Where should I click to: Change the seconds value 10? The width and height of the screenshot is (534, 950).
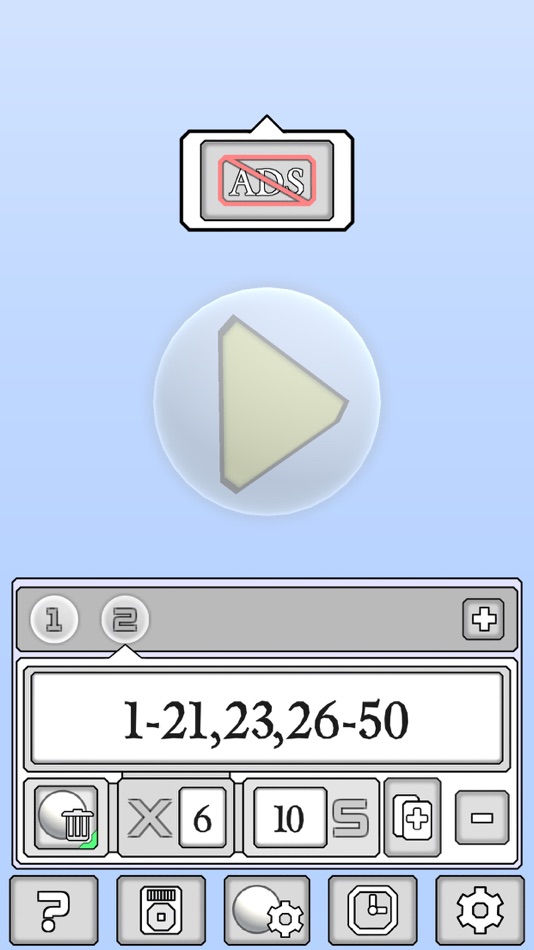pos(289,817)
